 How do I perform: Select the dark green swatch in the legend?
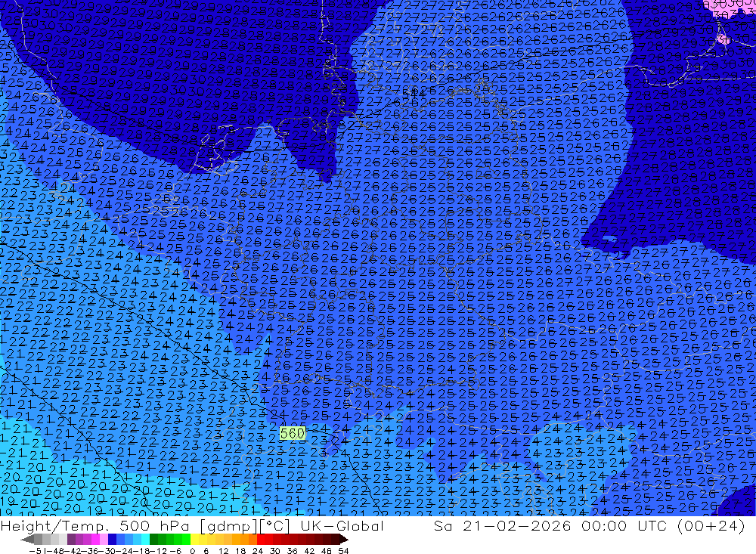click(x=153, y=539)
